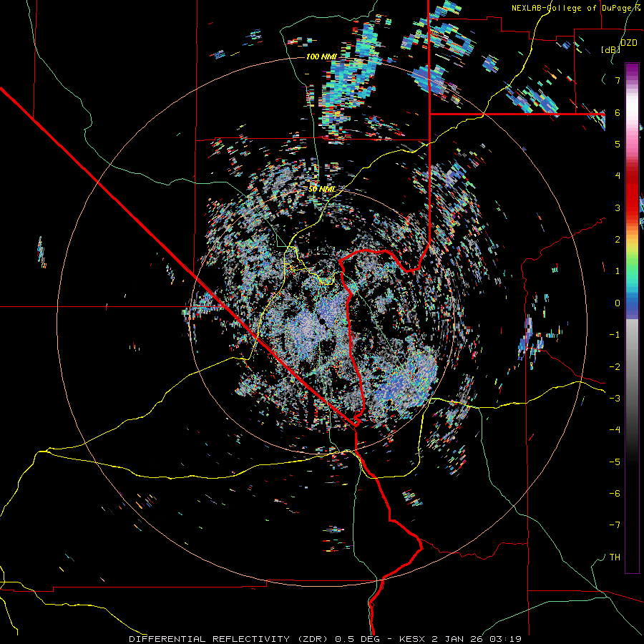644x644 pixels.
Task: Click the 7 value on the scale
Action: (618, 80)
